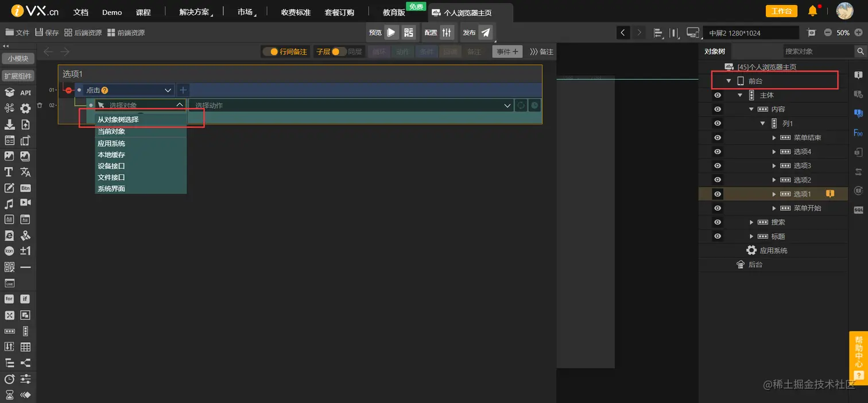Click the API component icon
The height and width of the screenshot is (403, 868).
pos(25,92)
